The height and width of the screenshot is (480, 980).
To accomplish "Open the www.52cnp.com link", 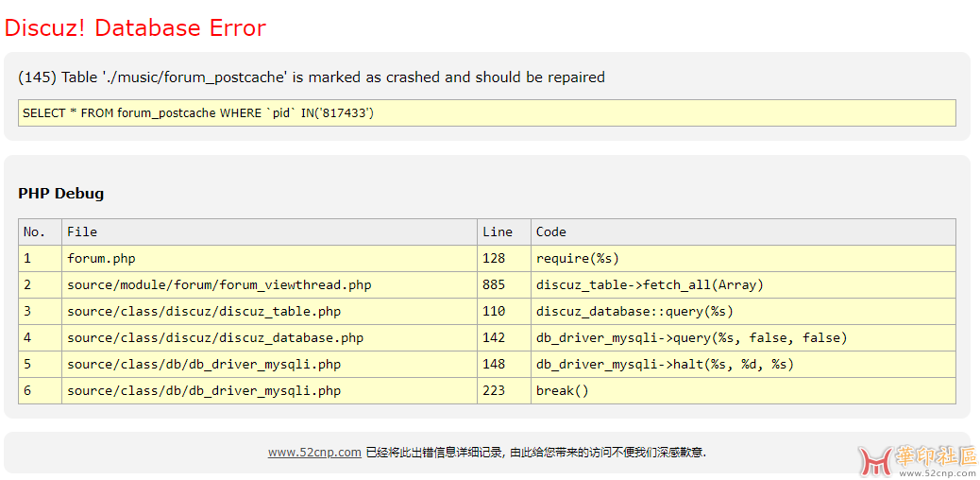I will (314, 452).
